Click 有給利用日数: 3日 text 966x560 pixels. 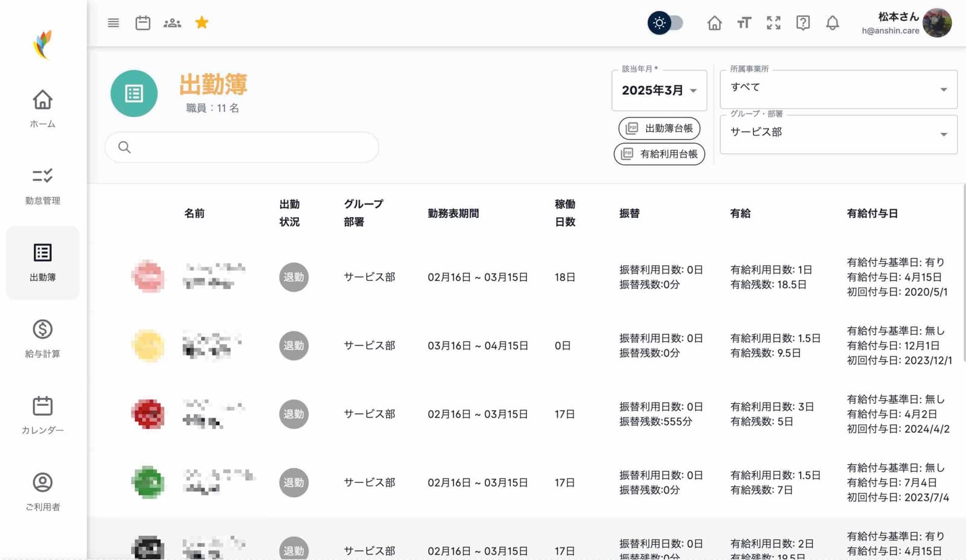click(x=772, y=407)
